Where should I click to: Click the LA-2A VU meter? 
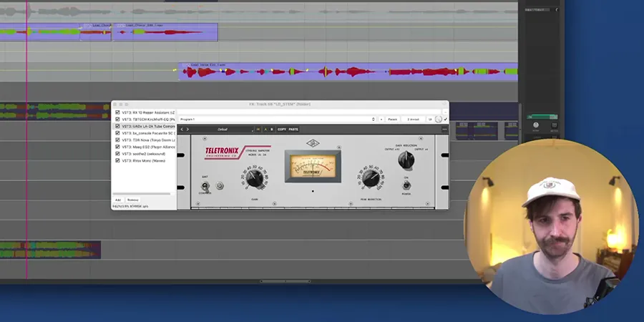tap(313, 166)
